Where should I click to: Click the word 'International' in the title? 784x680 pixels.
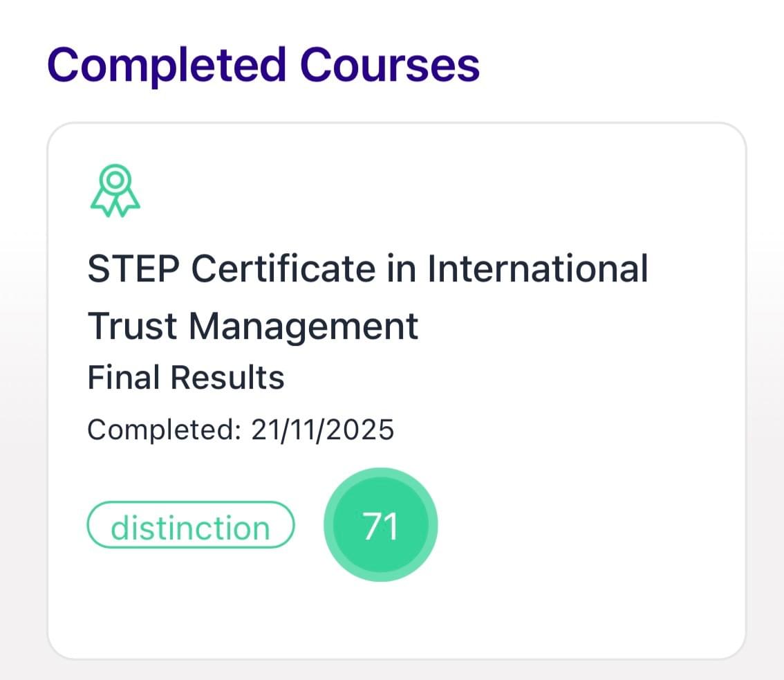pyautogui.click(x=537, y=269)
